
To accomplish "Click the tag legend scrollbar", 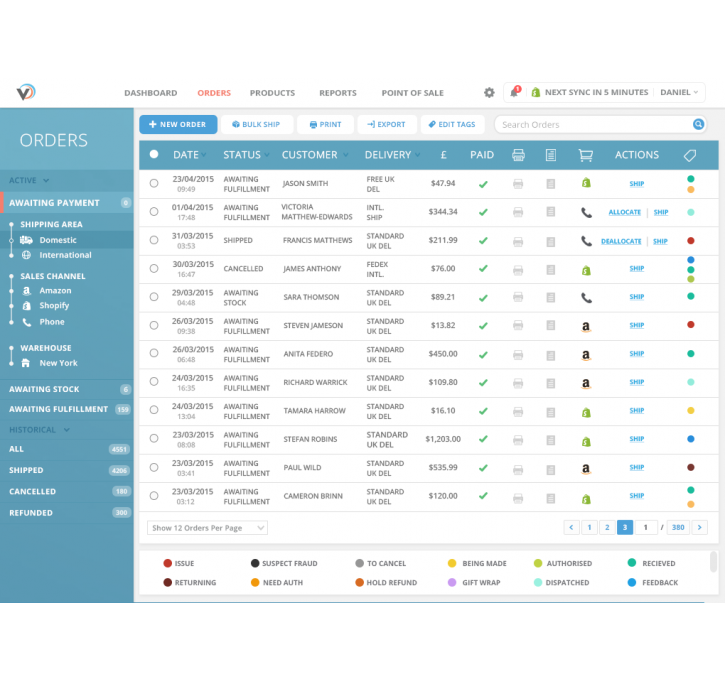I will (x=713, y=562).
